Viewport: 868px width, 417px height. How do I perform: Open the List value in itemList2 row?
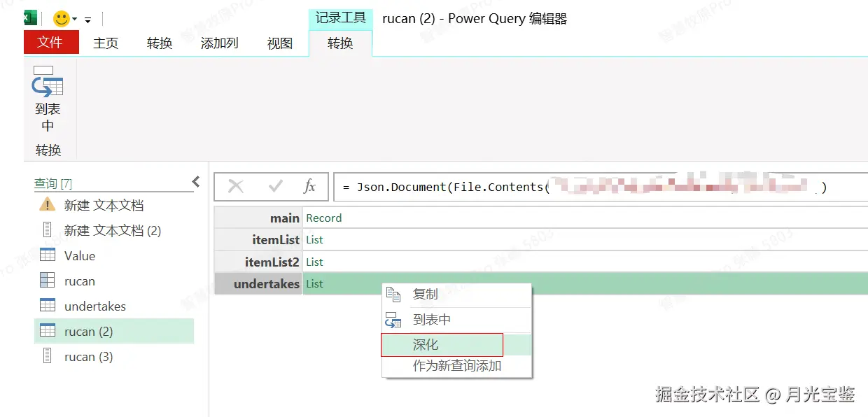[x=314, y=262]
